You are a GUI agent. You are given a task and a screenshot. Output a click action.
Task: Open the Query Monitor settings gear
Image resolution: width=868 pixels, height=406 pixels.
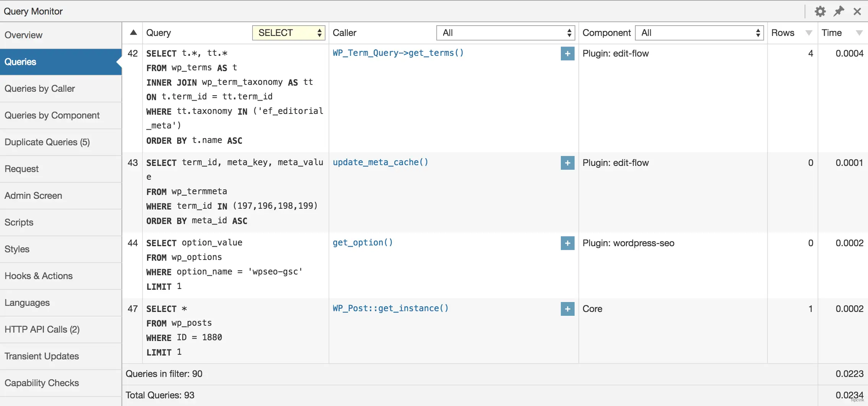click(820, 11)
